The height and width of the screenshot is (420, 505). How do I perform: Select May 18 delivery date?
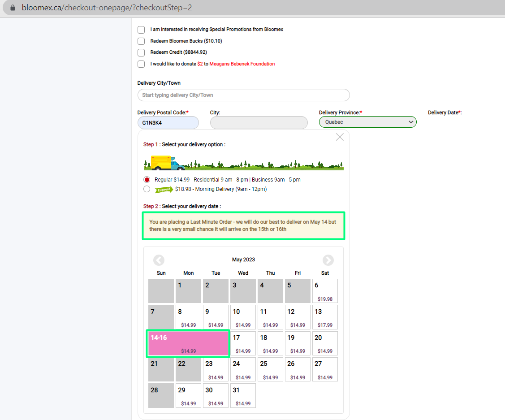click(x=271, y=343)
